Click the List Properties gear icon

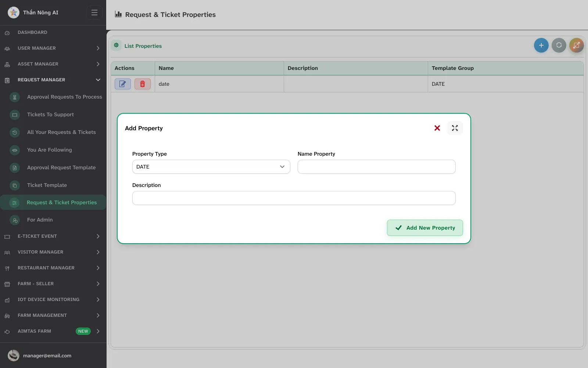[x=116, y=45]
